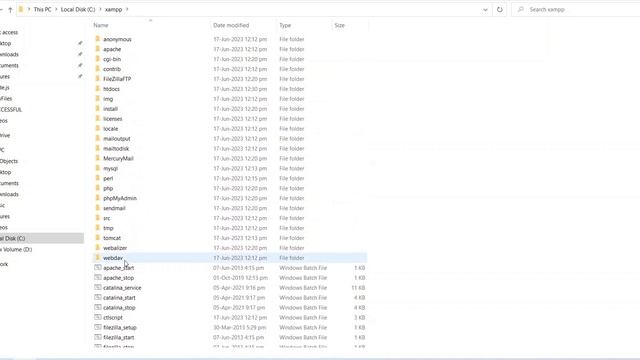Select the locale folder icon
640x360 pixels.
98,128
